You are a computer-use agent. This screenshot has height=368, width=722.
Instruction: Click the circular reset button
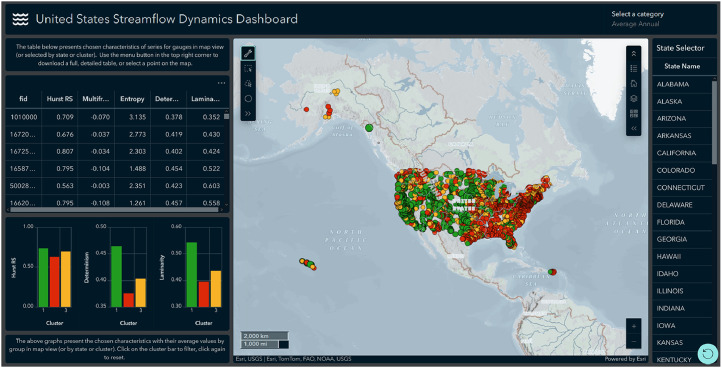point(708,354)
